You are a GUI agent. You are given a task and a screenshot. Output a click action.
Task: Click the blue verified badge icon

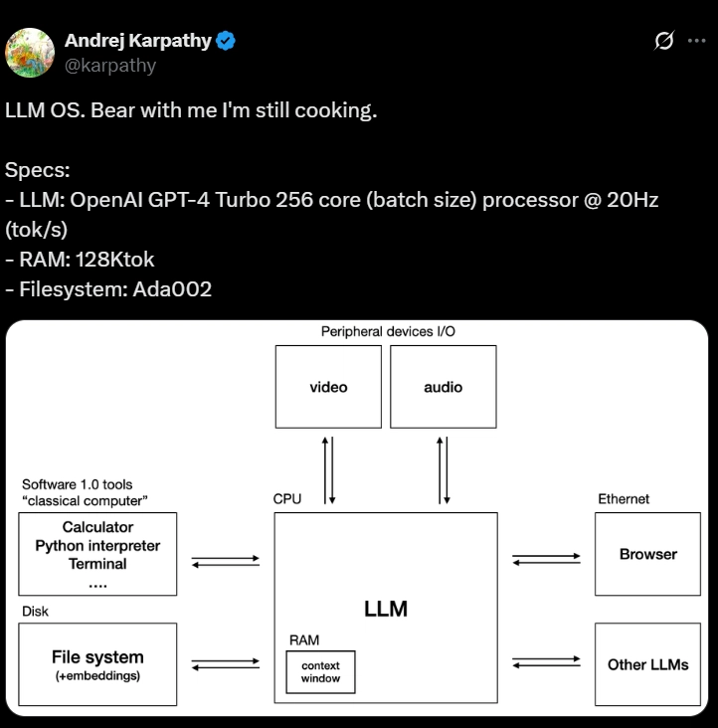(x=226, y=41)
